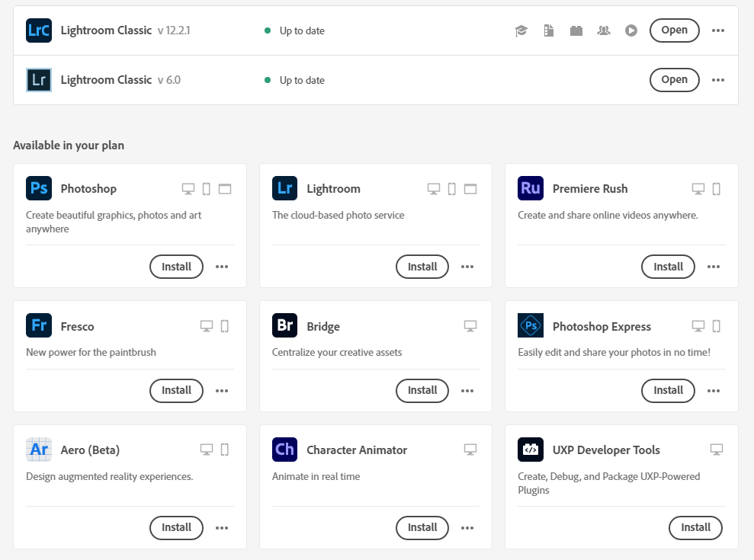
Task: Click the Photoshop app icon
Action: point(39,188)
